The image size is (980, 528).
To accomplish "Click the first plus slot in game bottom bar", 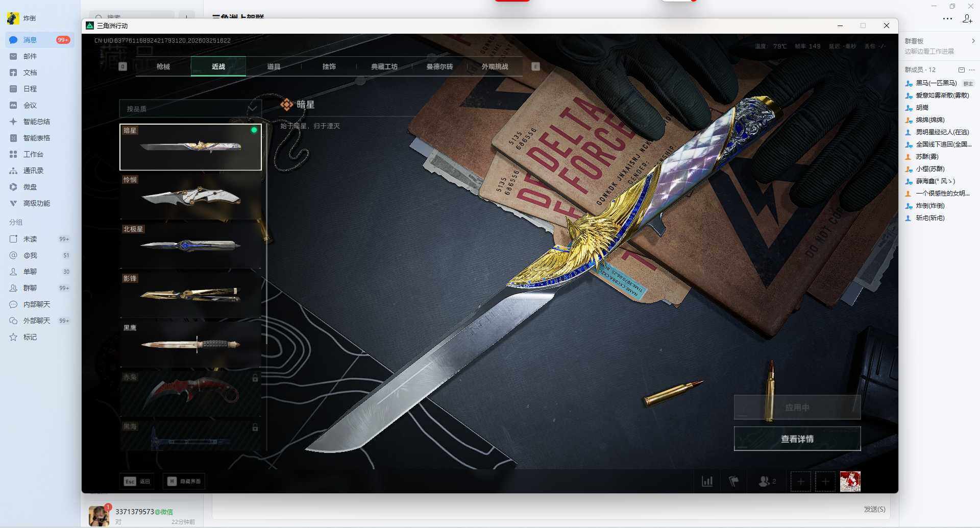I will (800, 482).
